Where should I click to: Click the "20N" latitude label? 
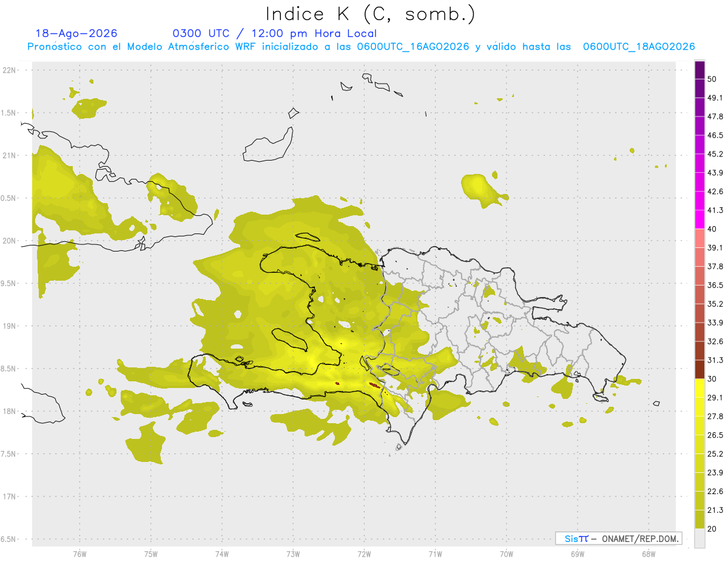[10, 241]
